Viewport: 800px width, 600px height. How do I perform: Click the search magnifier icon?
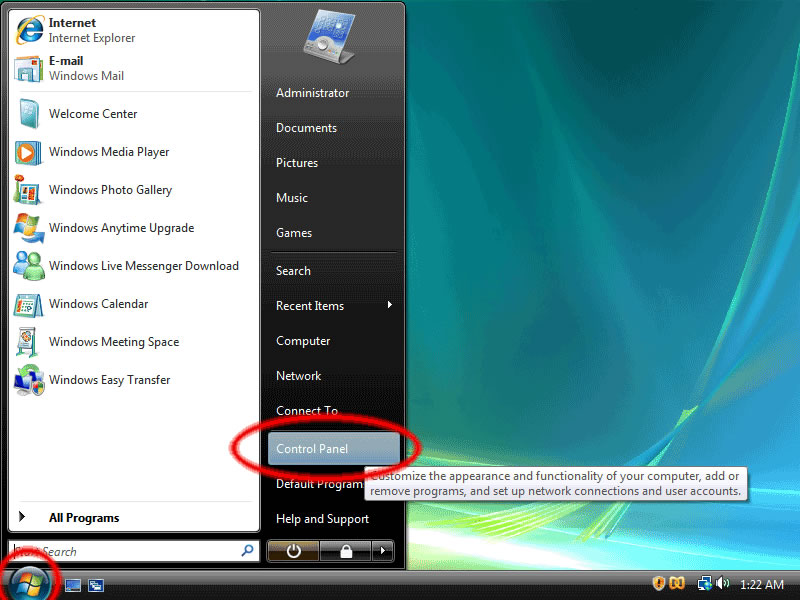tap(247, 551)
